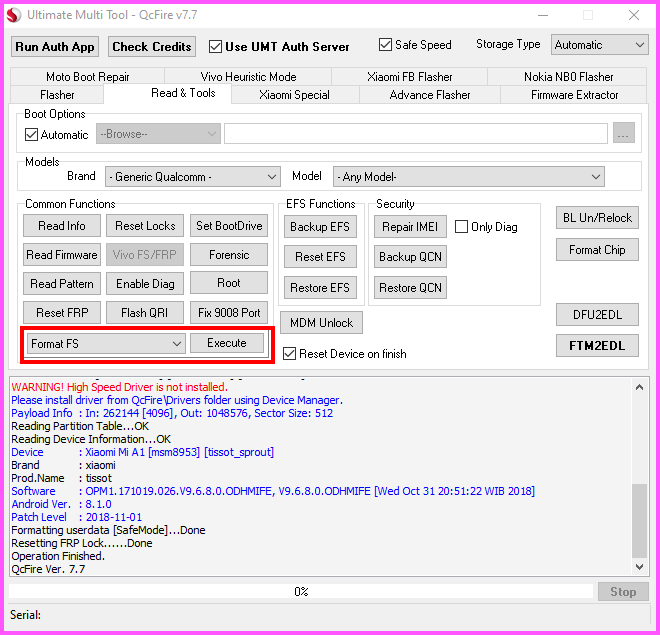The width and height of the screenshot is (660, 635).
Task: Click BL Un/Relock button
Action: point(597,218)
